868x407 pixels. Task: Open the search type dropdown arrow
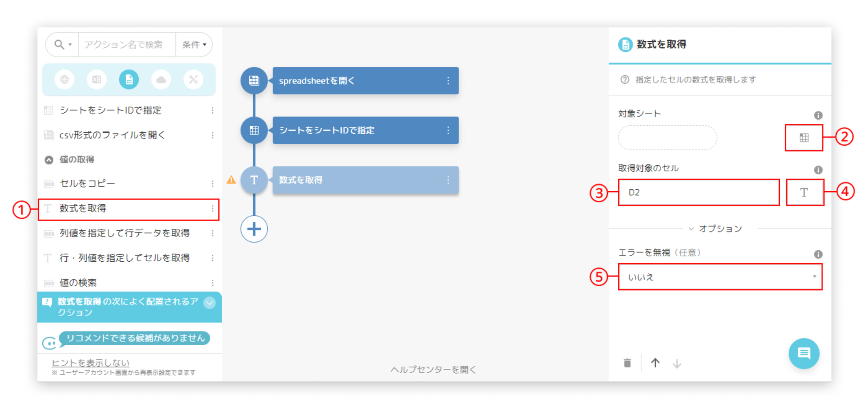70,45
